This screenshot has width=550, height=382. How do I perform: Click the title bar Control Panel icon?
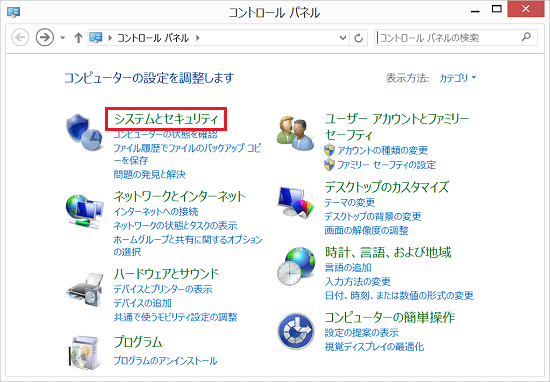(13, 12)
